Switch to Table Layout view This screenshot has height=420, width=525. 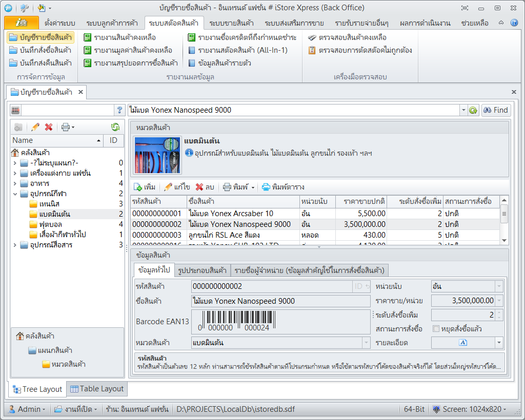[97, 389]
